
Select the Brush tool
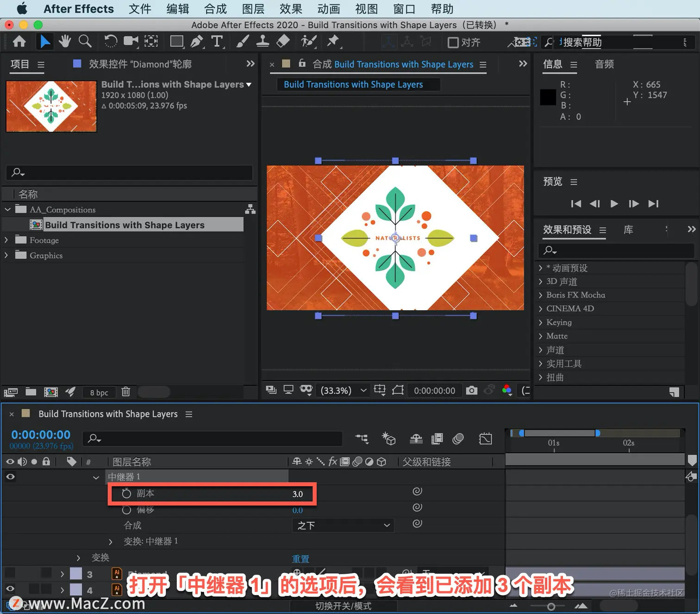[243, 42]
